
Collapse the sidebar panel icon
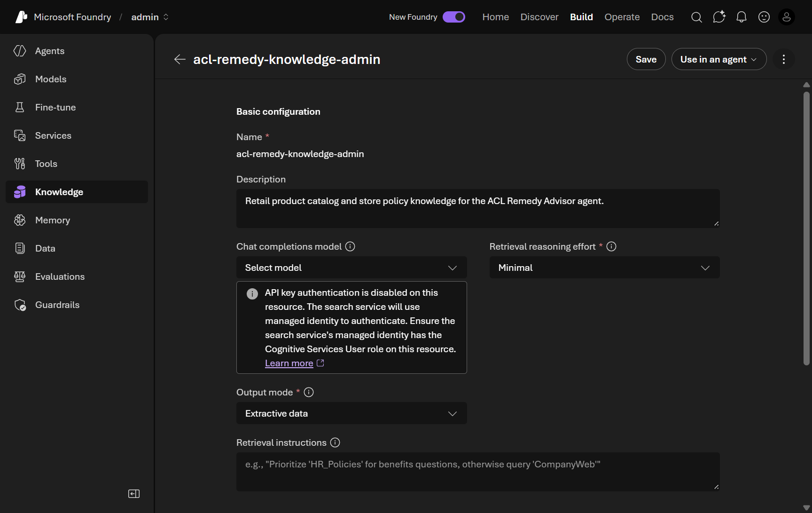134,494
